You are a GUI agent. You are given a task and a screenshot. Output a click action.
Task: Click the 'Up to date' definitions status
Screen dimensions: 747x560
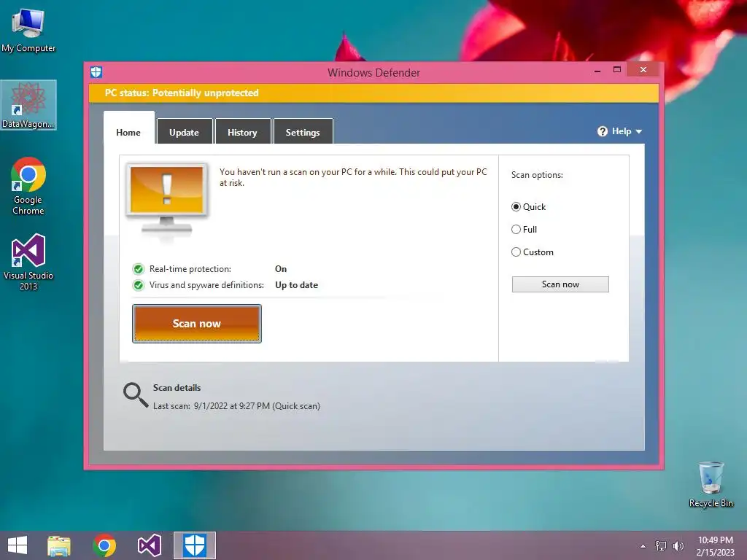(x=296, y=285)
